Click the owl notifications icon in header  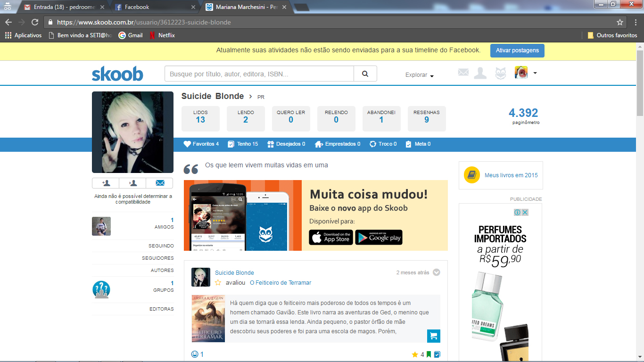point(500,73)
